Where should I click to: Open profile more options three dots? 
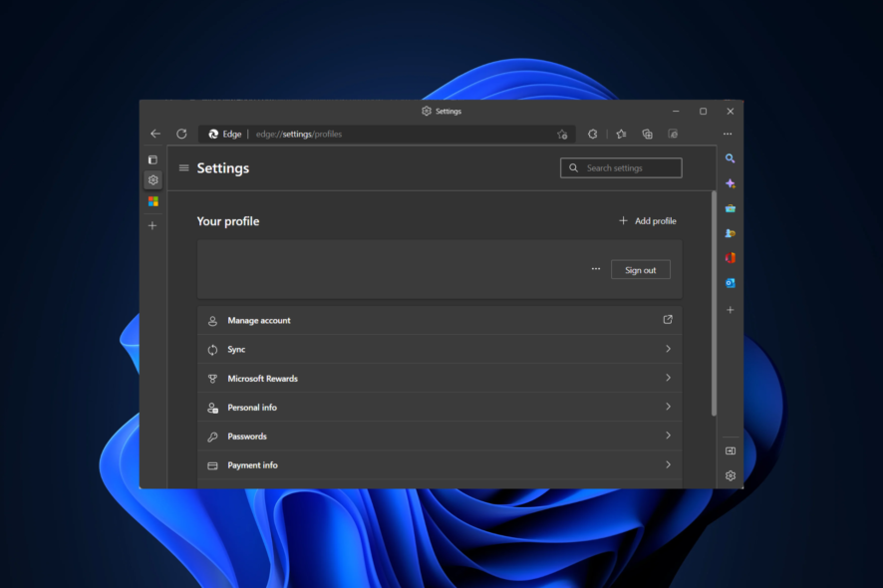596,269
